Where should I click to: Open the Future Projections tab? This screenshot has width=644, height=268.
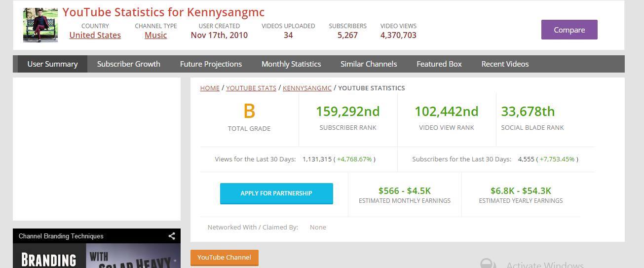pos(211,64)
